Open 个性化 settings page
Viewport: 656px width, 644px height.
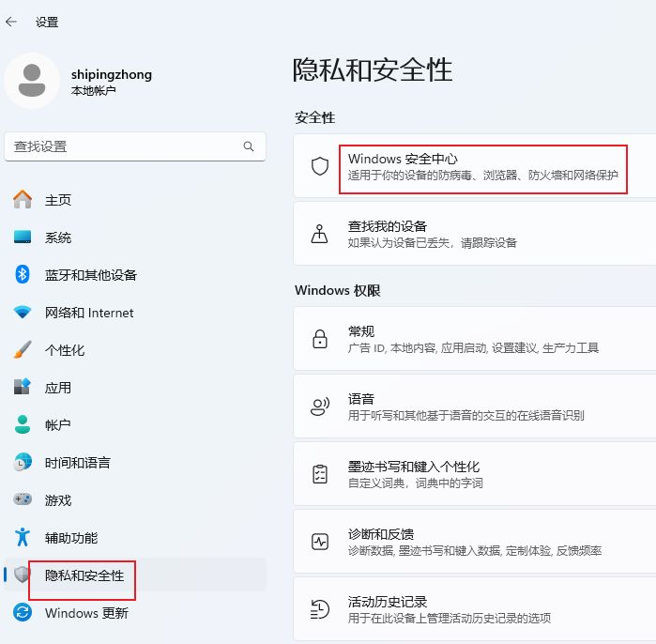(65, 350)
